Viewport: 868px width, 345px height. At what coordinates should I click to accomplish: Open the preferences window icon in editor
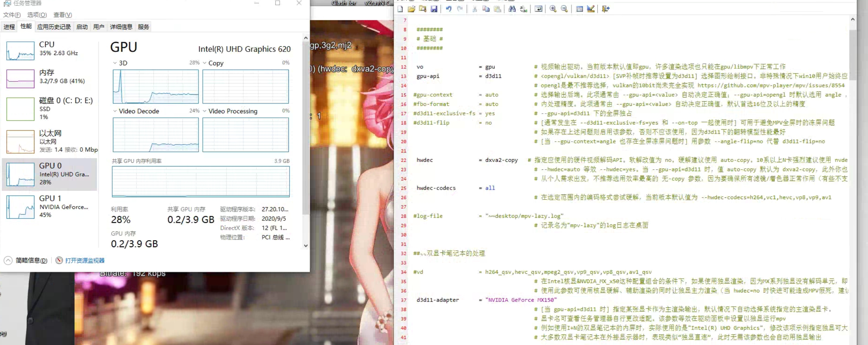click(x=580, y=9)
